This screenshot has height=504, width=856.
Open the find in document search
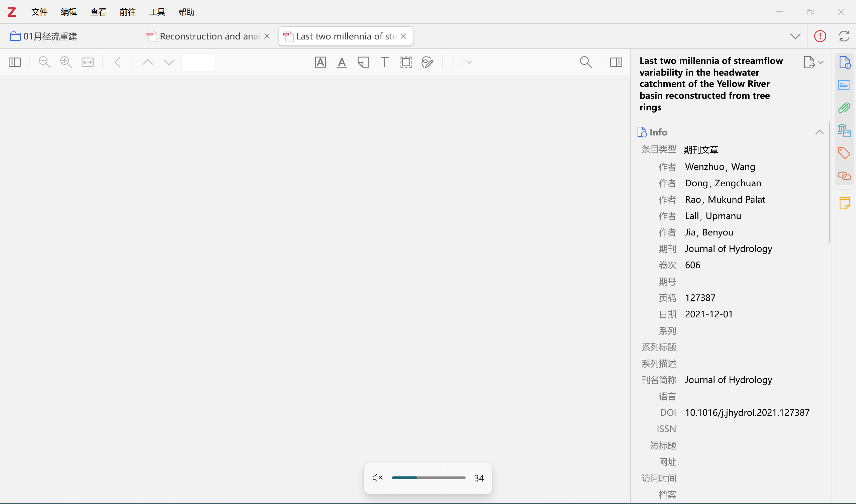pyautogui.click(x=586, y=62)
